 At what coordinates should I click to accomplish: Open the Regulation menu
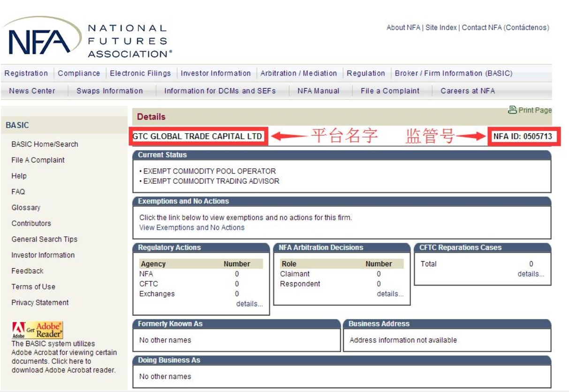point(366,73)
